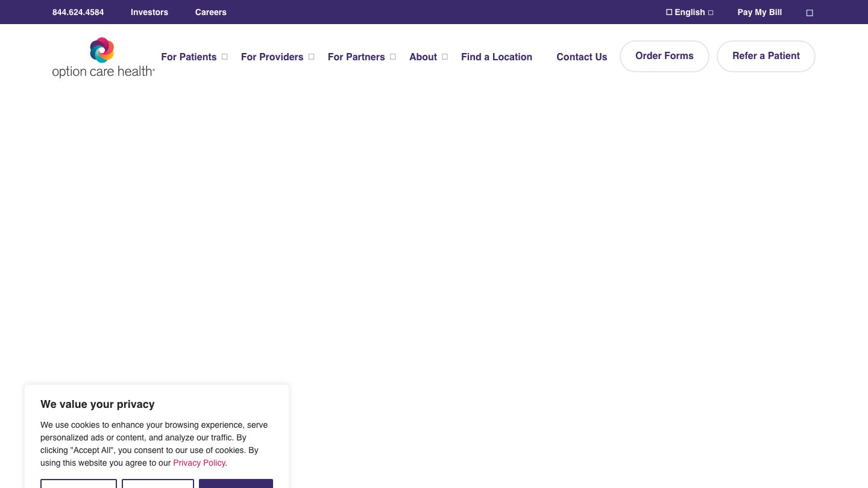This screenshot has width=868, height=488.
Task: Select the For Providers menu item
Action: [x=272, y=57]
